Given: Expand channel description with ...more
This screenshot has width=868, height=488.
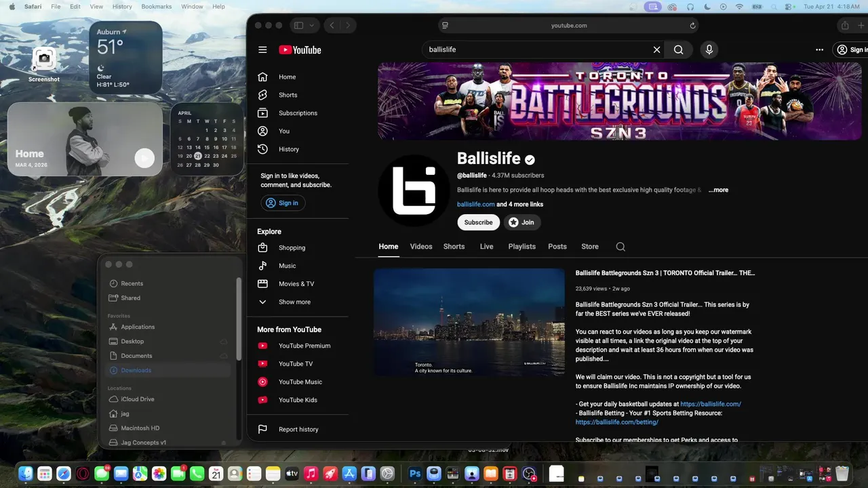Looking at the screenshot, I should point(718,190).
